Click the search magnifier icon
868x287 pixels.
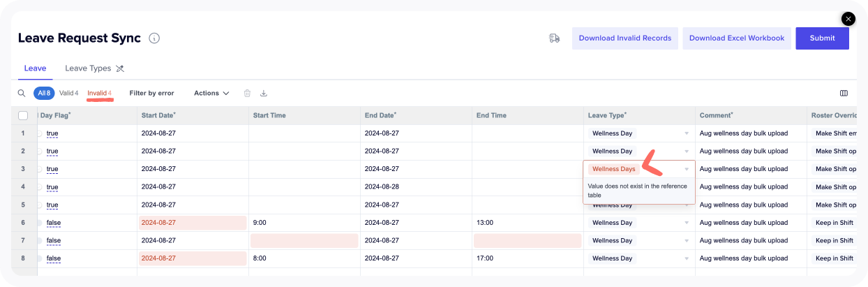click(x=22, y=93)
